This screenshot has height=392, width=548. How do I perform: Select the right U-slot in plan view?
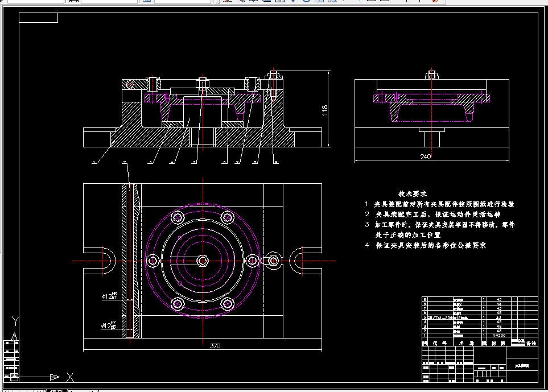(306, 261)
